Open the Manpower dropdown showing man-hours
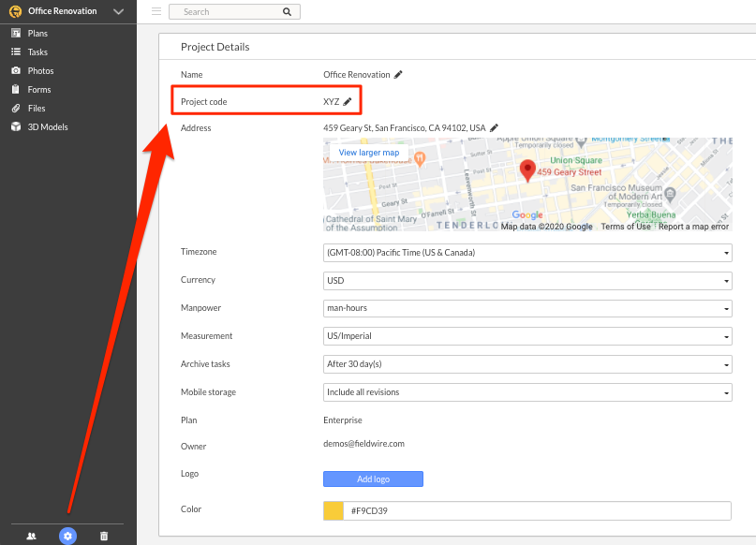 pyautogui.click(x=527, y=308)
